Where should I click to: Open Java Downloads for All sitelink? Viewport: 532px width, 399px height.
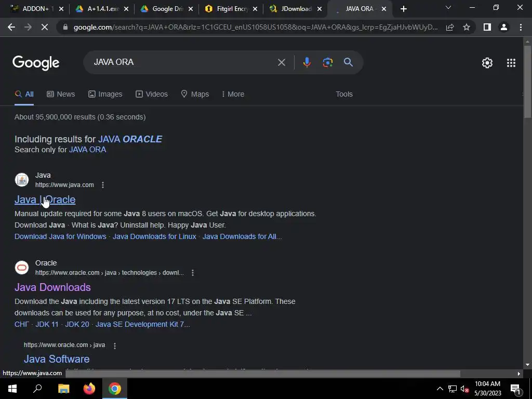242,236
